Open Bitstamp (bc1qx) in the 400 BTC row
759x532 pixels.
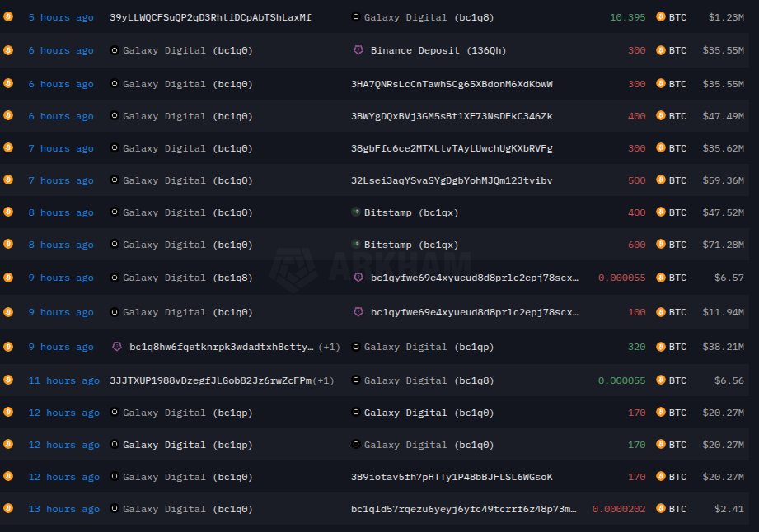point(411,212)
